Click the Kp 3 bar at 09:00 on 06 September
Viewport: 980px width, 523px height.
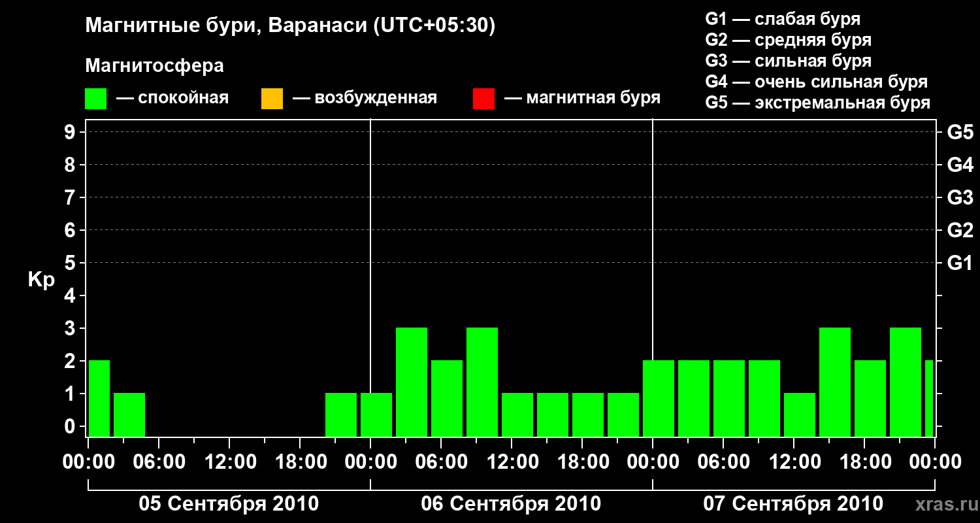point(482,382)
